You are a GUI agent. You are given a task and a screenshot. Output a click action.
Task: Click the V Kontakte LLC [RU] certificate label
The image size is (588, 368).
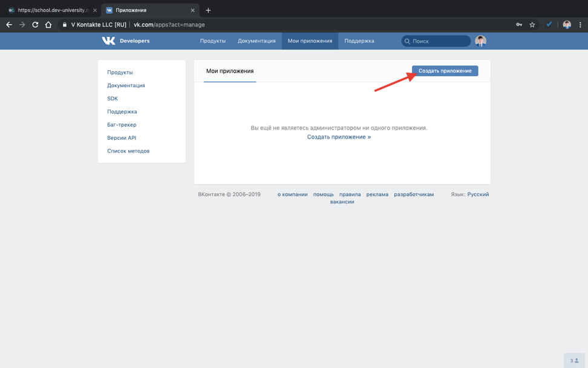pyautogui.click(x=99, y=25)
